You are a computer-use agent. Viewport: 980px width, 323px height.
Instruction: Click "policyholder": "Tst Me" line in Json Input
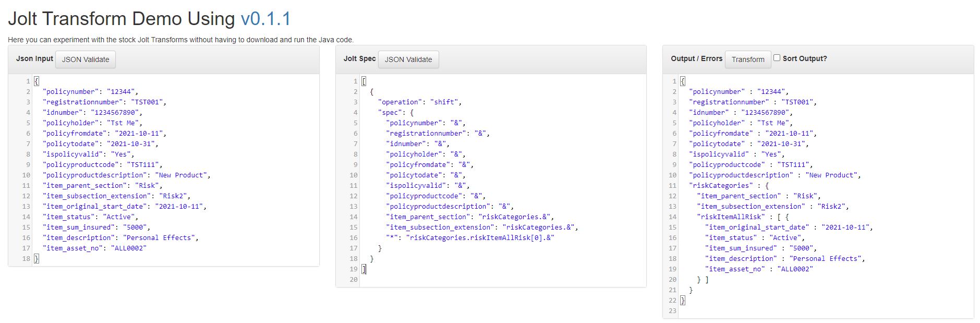pos(92,123)
